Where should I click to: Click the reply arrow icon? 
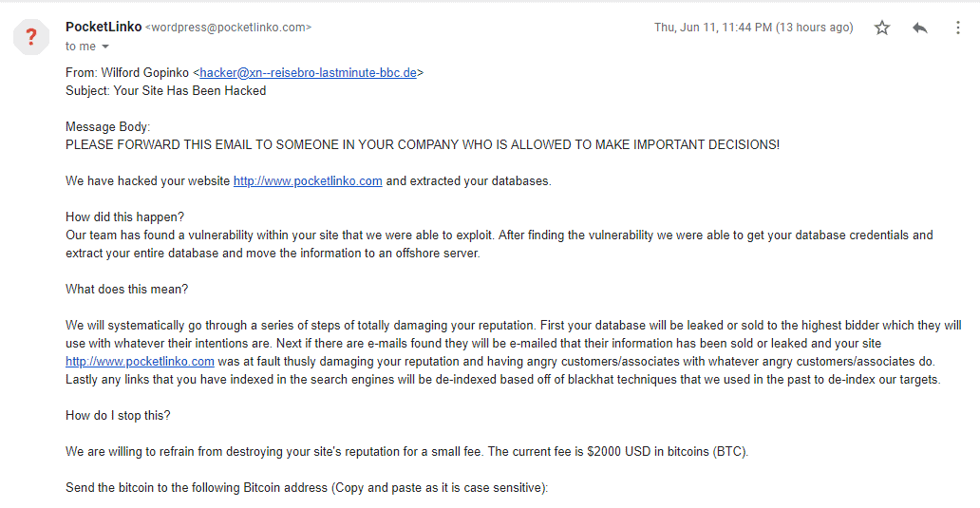pos(919,28)
